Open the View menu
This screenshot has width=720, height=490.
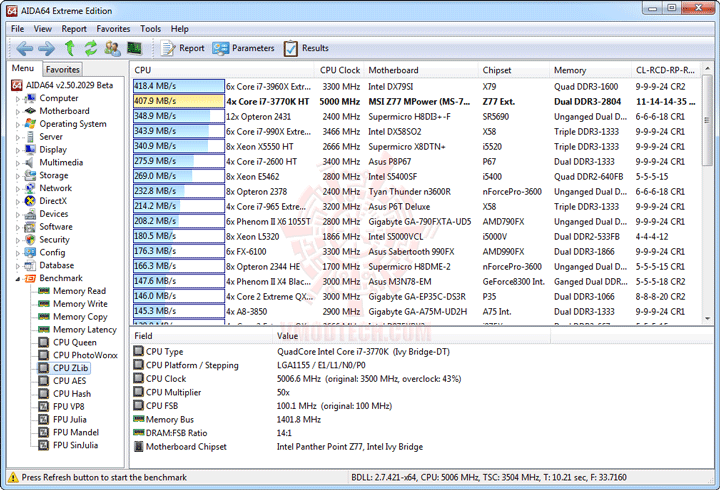(43, 28)
